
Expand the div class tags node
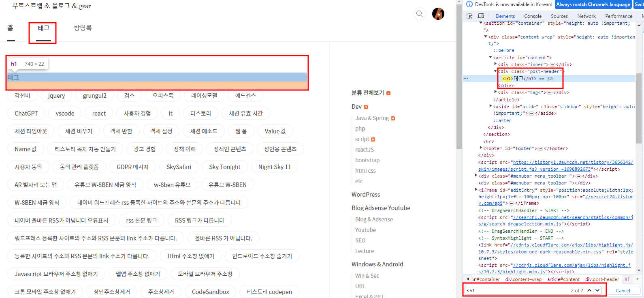pos(495,92)
